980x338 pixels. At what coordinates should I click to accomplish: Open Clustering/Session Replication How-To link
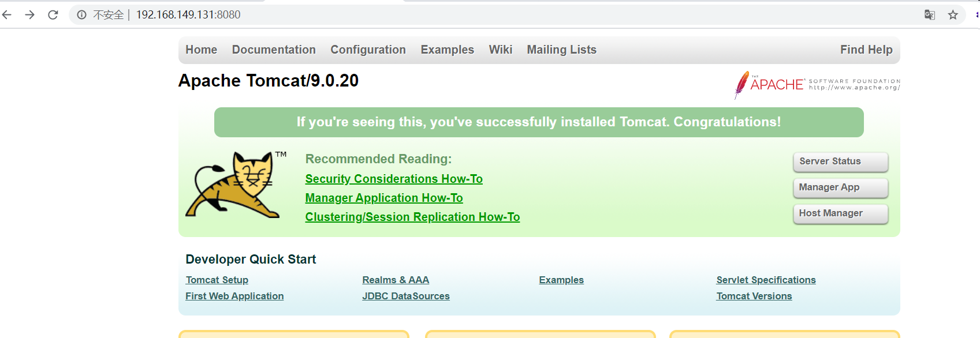pyautogui.click(x=412, y=217)
